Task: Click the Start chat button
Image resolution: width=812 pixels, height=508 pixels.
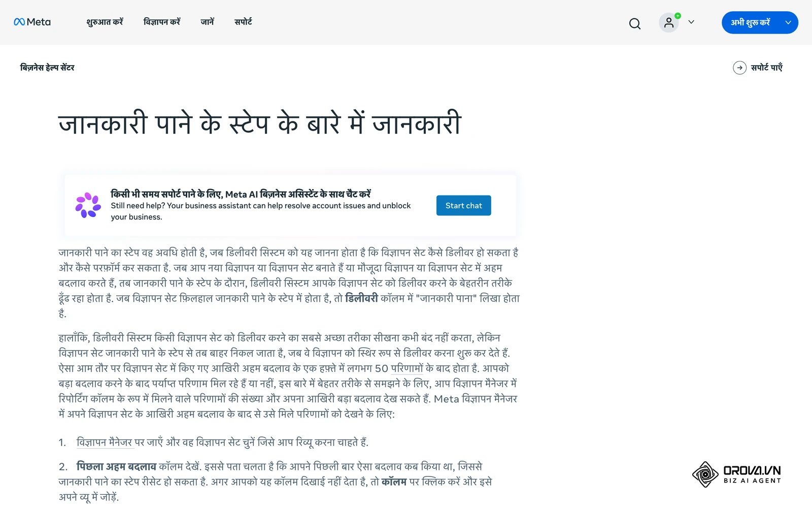Action: 464,205
